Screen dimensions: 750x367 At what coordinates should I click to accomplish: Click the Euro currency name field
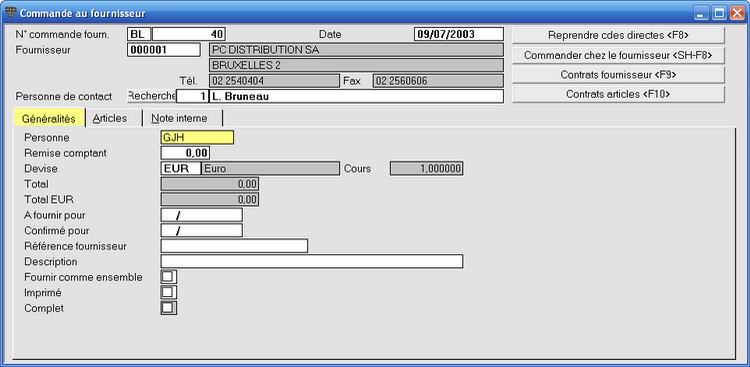click(271, 168)
